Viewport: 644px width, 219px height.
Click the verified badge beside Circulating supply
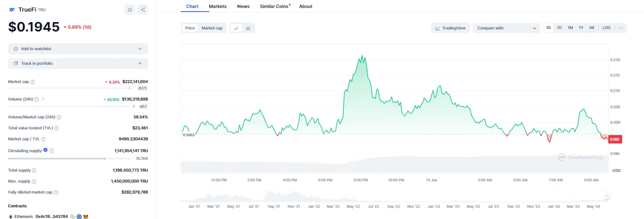45,150
